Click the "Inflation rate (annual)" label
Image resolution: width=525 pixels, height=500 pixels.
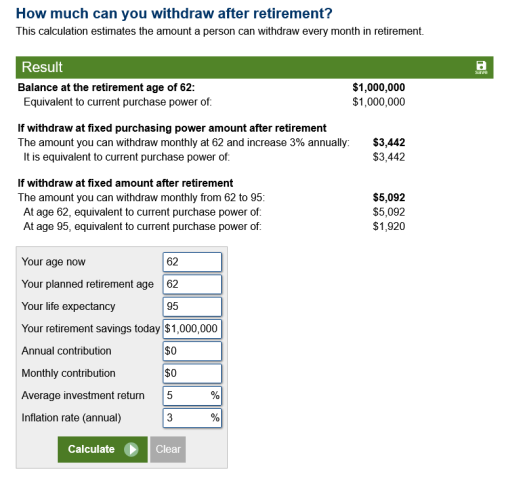[x=71, y=418]
